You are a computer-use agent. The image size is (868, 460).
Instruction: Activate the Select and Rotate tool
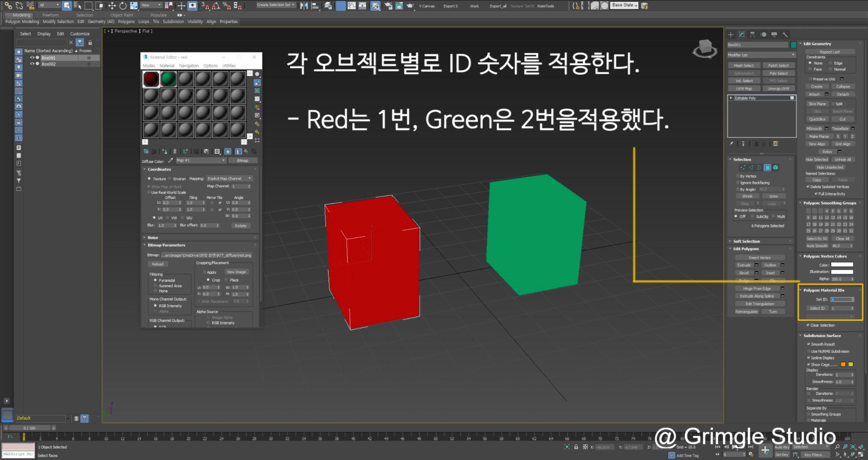[123, 6]
